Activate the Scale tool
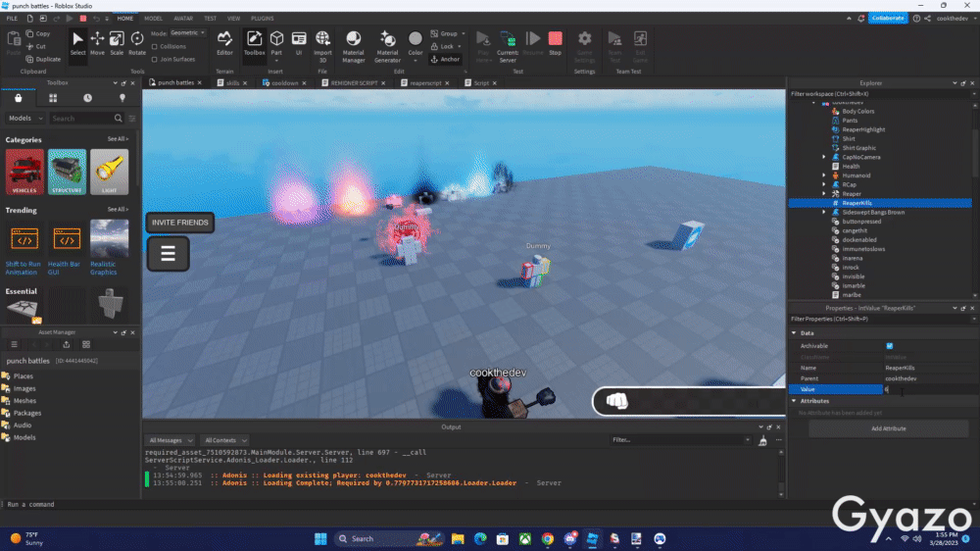This screenshot has height=551, width=980. (117, 44)
